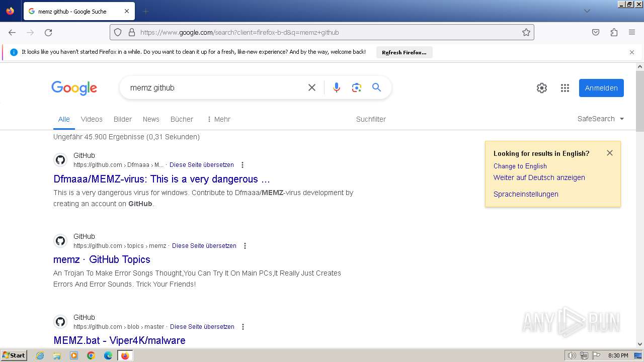644x362 pixels.
Task: Submit search with the magnifier icon
Action: pos(376,87)
